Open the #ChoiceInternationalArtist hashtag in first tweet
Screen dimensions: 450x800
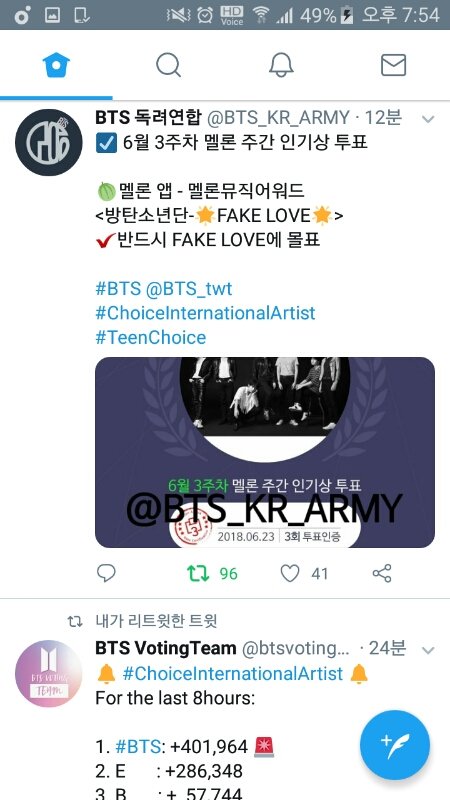(205, 313)
